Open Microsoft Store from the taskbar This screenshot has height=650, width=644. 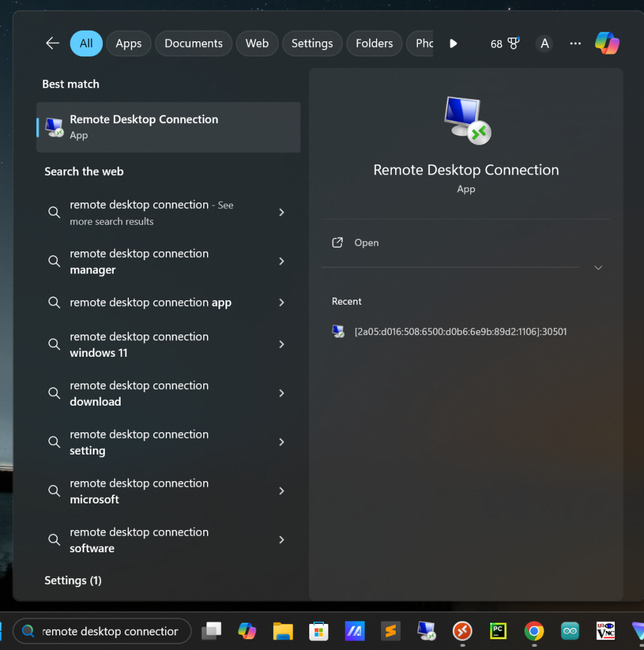pos(318,631)
